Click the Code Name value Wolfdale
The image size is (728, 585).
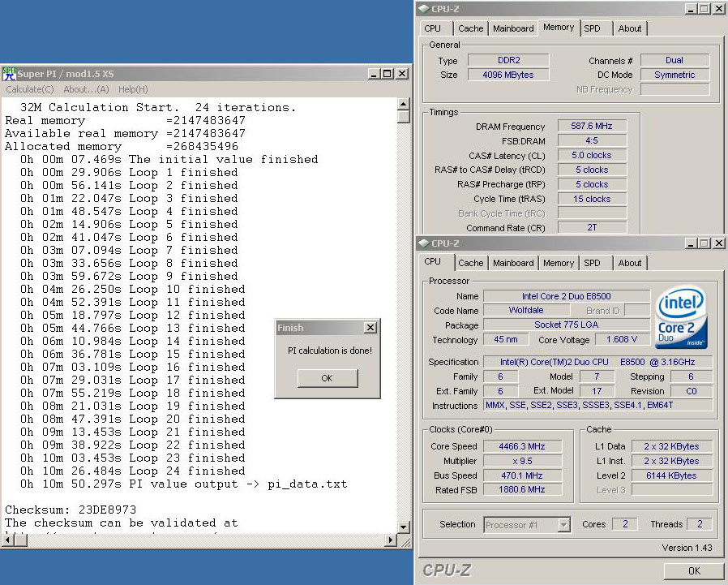click(x=526, y=310)
